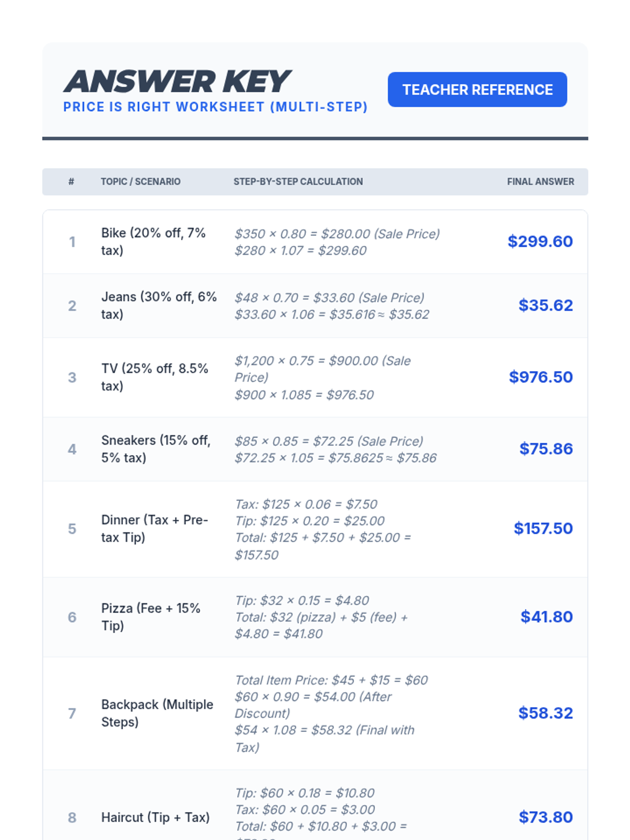Click the Haircut (Tip + Tax) topic

point(155,817)
